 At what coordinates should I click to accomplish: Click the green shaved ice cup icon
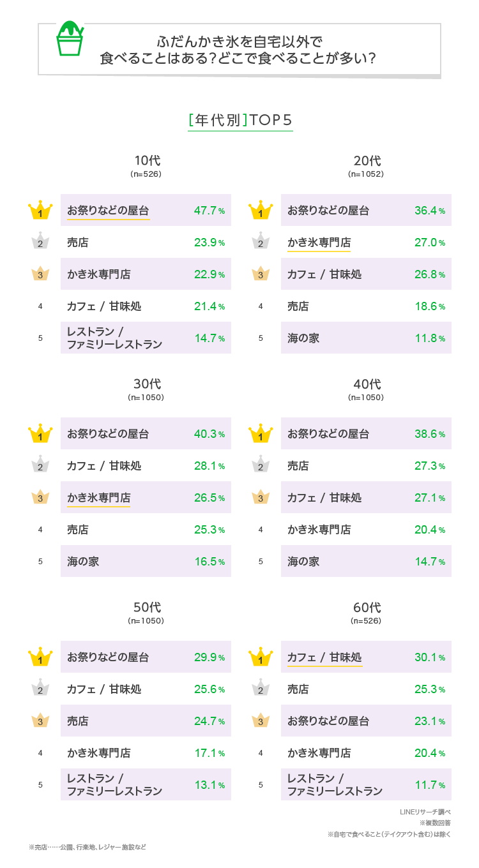[x=70, y=39]
